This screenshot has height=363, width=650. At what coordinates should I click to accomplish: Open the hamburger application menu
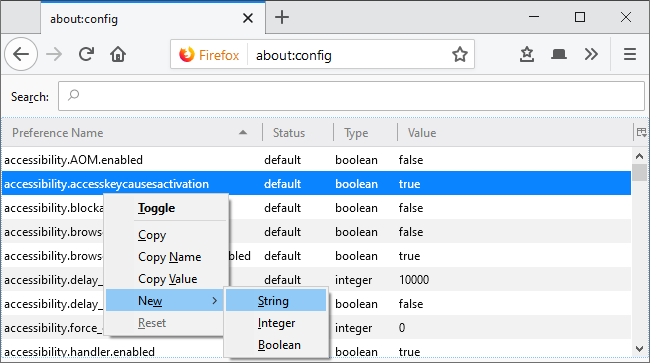[630, 54]
